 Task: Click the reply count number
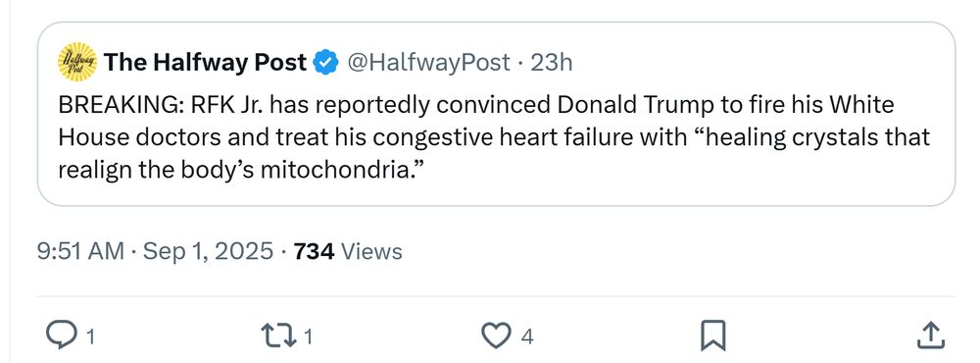[x=90, y=337]
